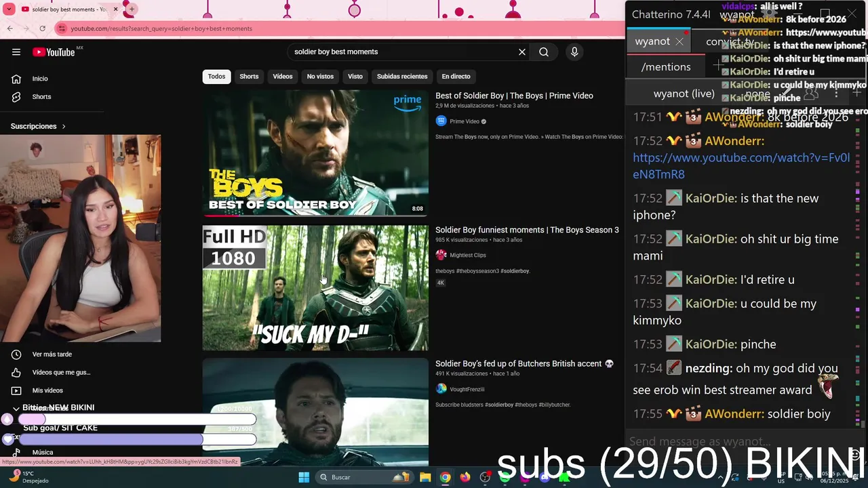Open the 'fed up of Butchers' video thumbnail
This screenshot has height=488, width=868.
(315, 412)
